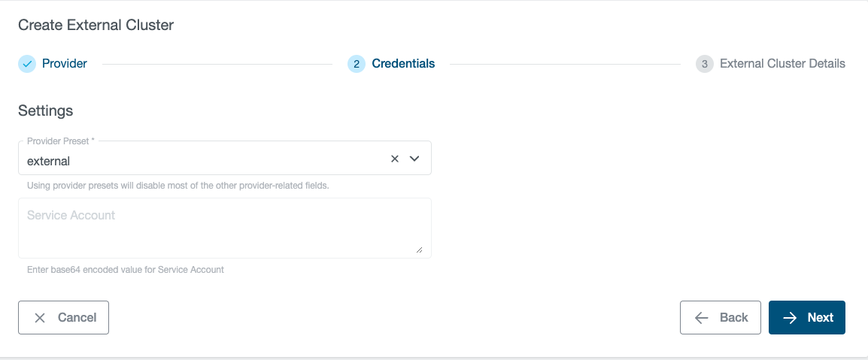868x360 pixels.
Task: Click the right arrow icon in Next
Action: click(x=790, y=318)
